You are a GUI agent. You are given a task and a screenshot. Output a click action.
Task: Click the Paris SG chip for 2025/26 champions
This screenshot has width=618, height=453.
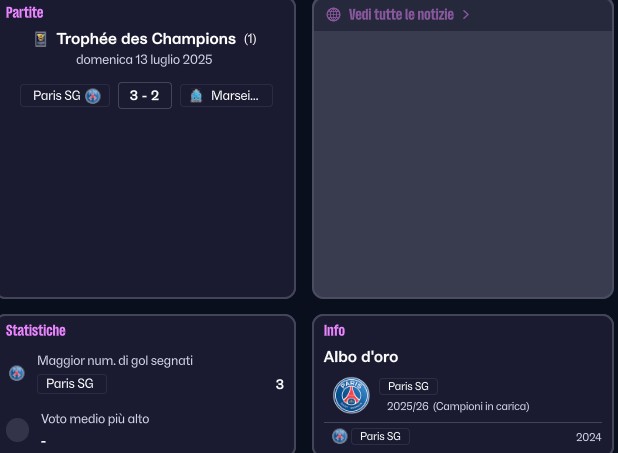pos(408,386)
